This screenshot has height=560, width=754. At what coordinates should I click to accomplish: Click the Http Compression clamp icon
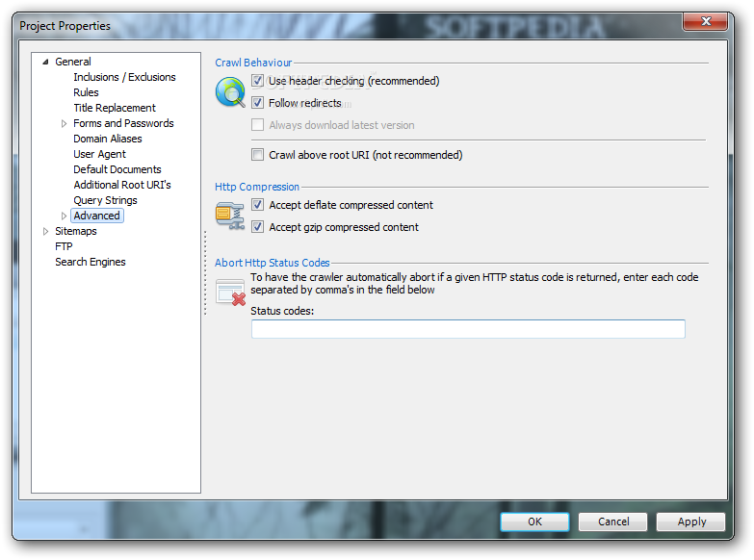click(x=230, y=216)
